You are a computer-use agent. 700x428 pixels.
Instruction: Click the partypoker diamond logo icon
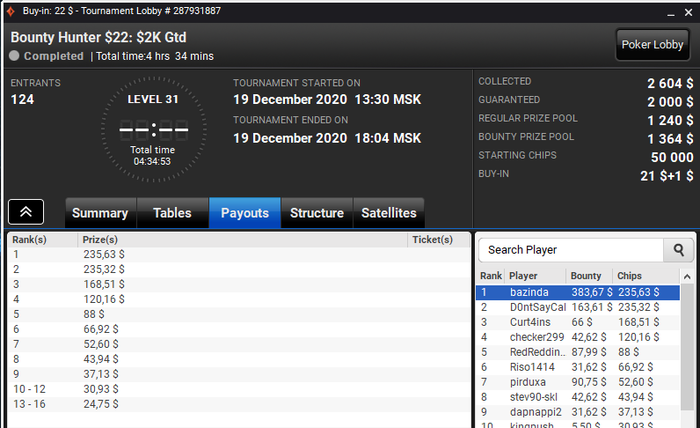tap(11, 11)
